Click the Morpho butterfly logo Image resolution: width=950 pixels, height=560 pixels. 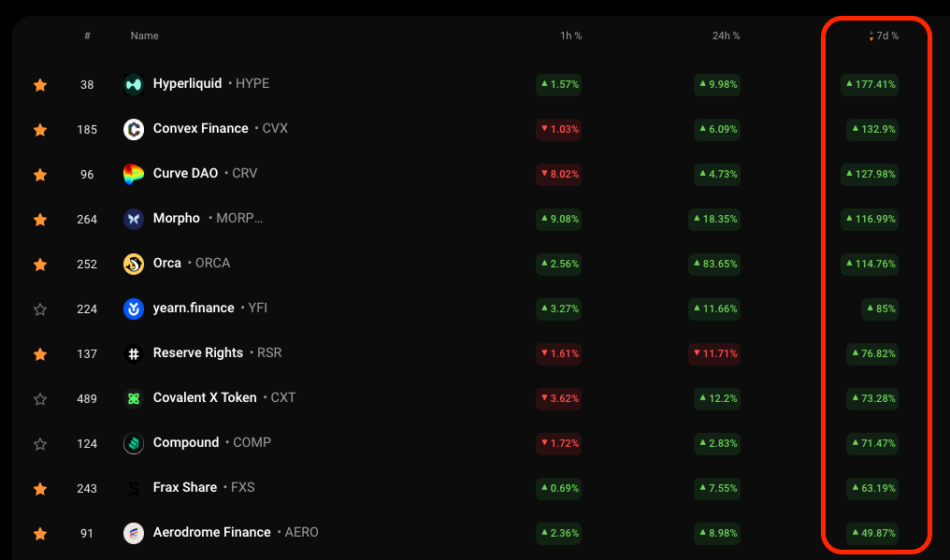[x=134, y=219]
